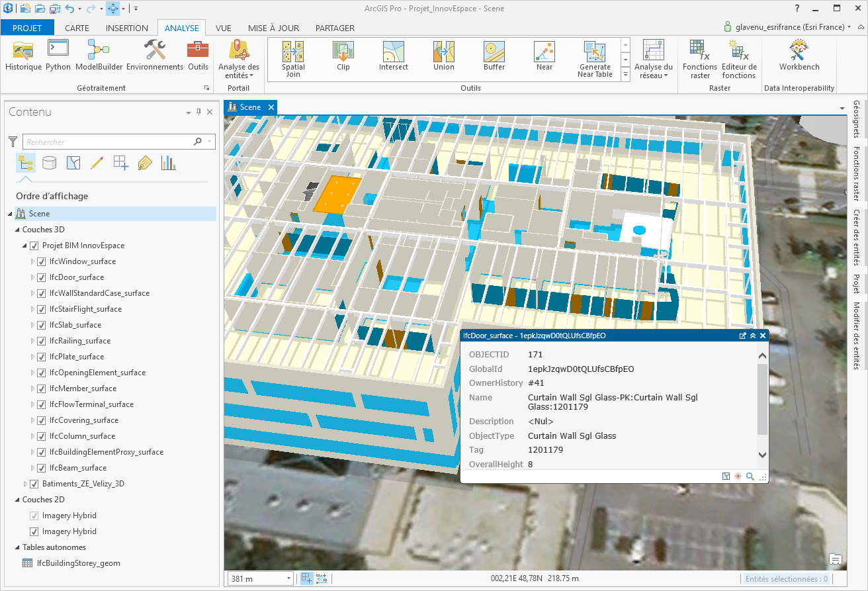Open the Editeur de fonctions
This screenshot has width=868, height=591.
(739, 59)
